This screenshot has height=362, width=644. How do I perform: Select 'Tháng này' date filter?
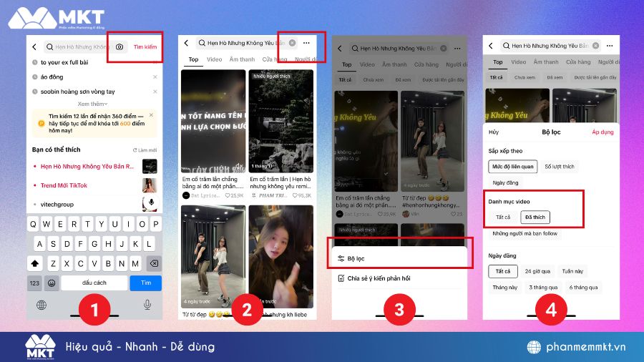tap(504, 288)
